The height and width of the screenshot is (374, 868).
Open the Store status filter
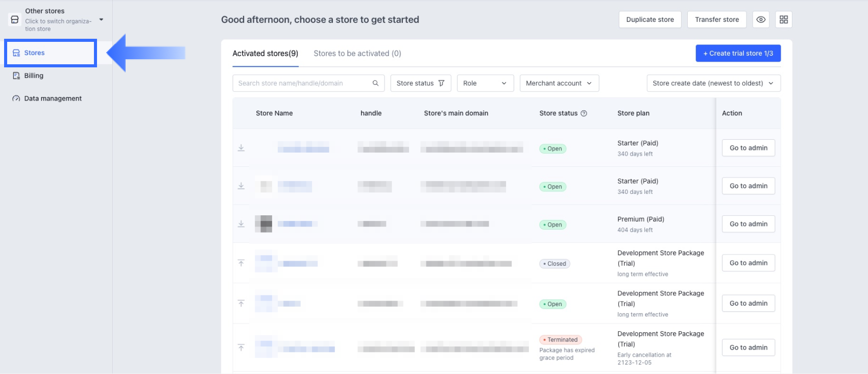pyautogui.click(x=420, y=83)
